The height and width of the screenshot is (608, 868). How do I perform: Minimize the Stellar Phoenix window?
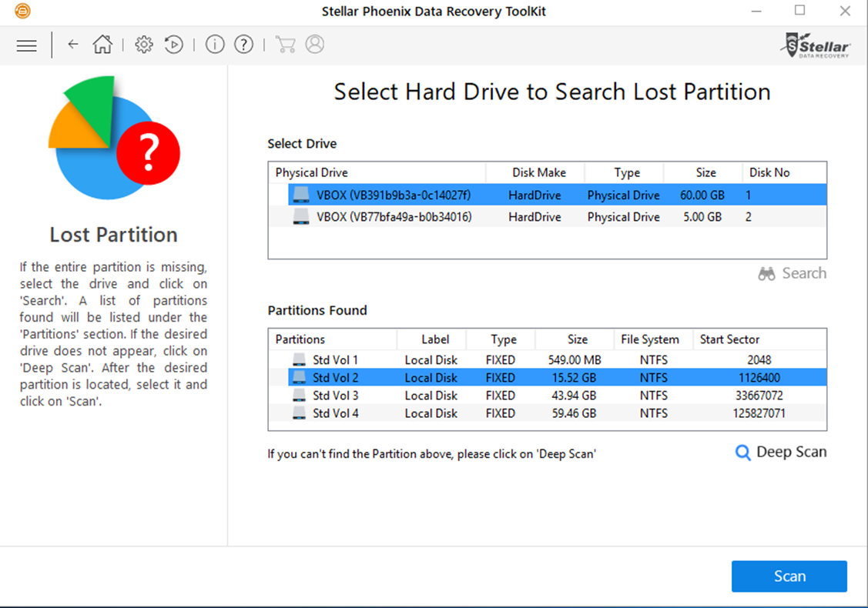[756, 11]
